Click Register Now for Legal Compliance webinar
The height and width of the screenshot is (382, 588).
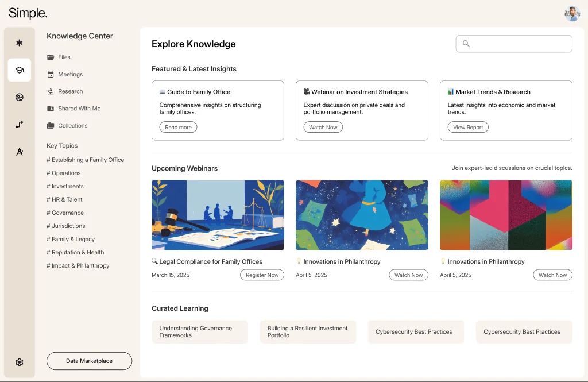[262, 275]
